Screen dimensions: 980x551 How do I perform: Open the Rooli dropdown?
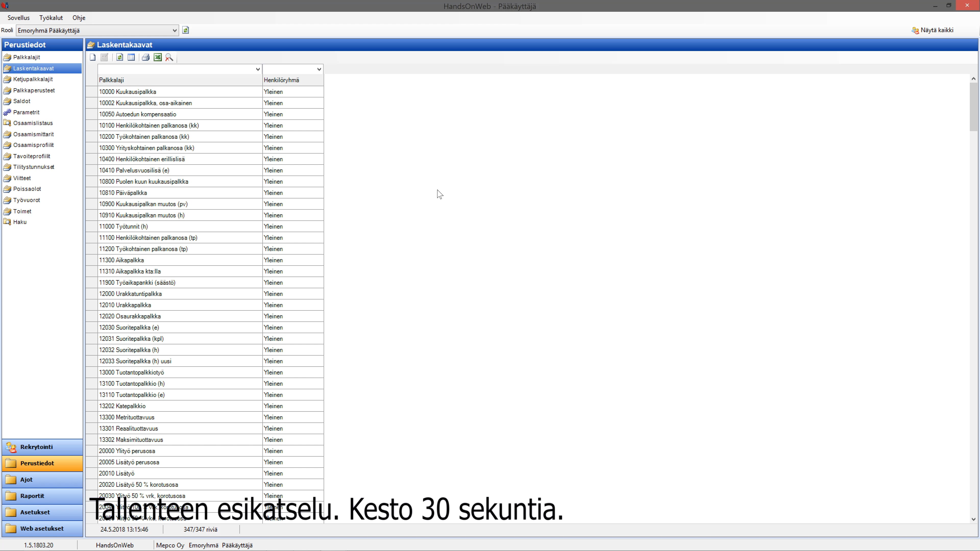174,30
